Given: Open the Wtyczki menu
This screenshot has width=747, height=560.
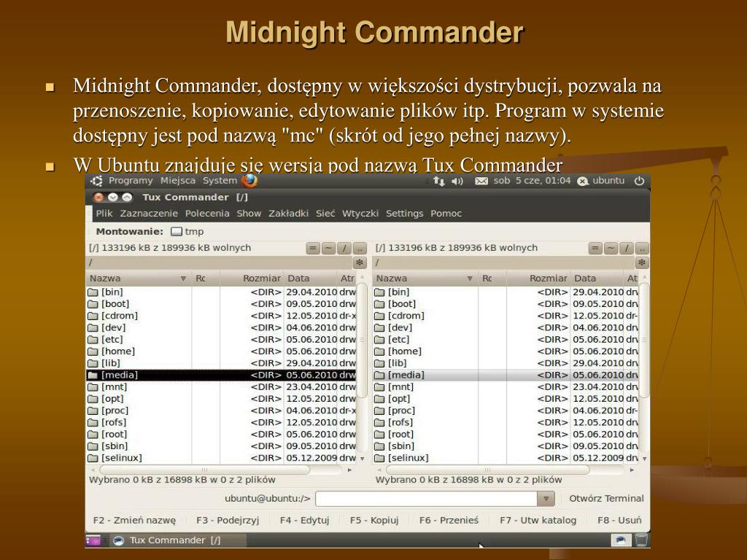Looking at the screenshot, I should (360, 214).
